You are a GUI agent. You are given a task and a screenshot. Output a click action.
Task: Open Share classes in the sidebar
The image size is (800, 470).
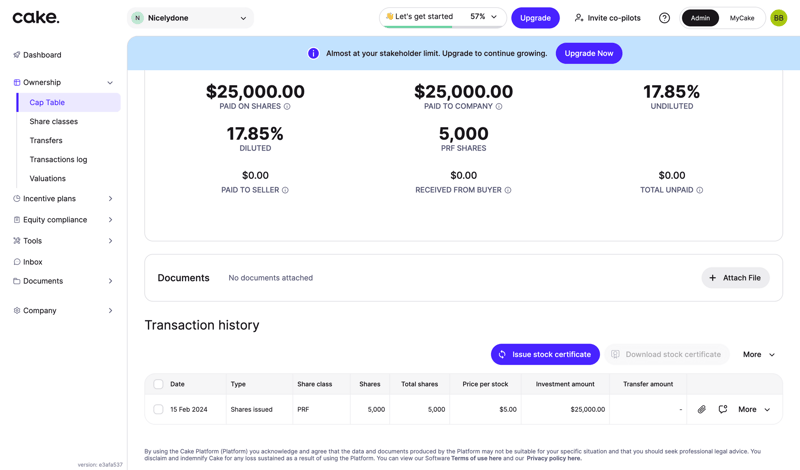(54, 122)
